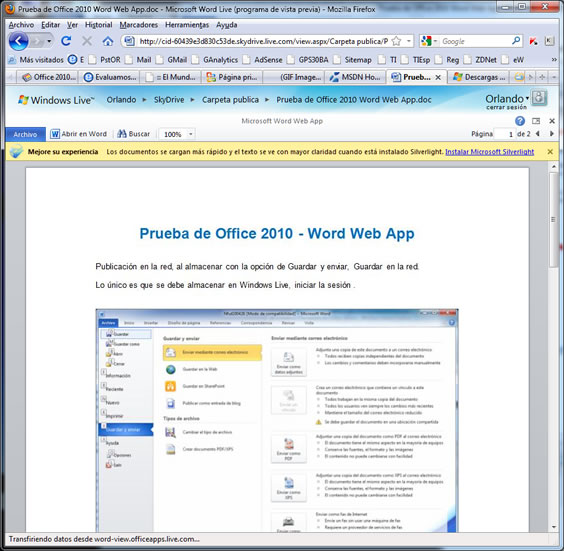List all tabs dropdown
The width and height of the screenshot is (564, 551).
click(554, 77)
